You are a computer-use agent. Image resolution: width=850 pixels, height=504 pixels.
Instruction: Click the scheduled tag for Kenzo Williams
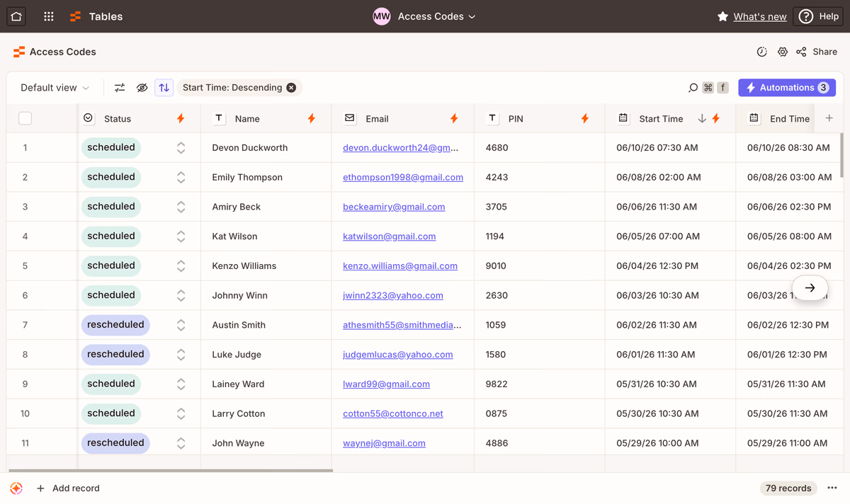[x=111, y=265]
